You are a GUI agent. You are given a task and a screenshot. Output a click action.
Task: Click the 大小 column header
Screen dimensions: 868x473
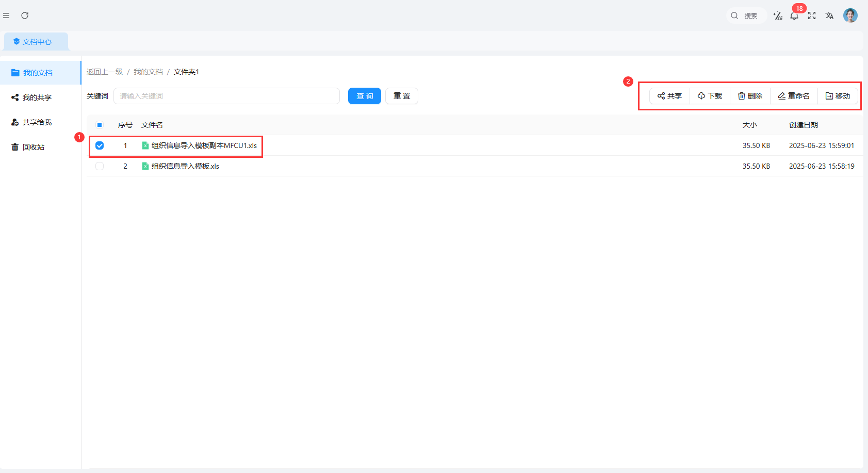click(x=750, y=125)
